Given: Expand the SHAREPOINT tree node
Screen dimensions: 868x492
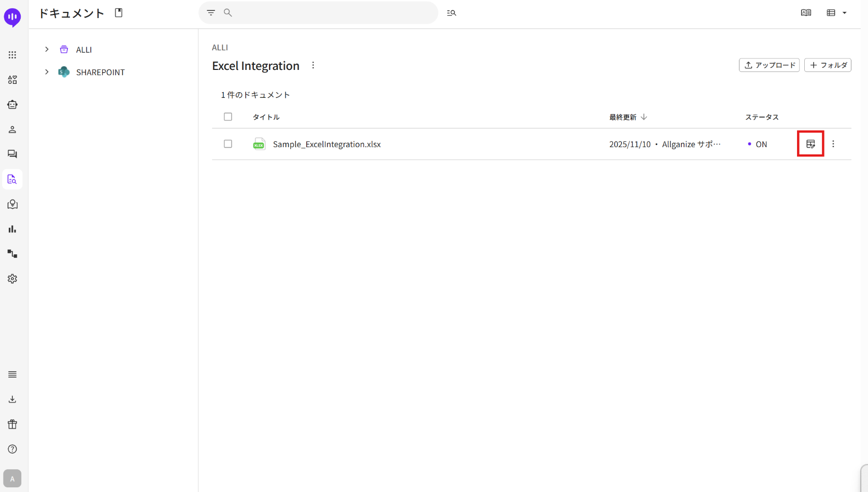Looking at the screenshot, I should pyautogui.click(x=47, y=72).
